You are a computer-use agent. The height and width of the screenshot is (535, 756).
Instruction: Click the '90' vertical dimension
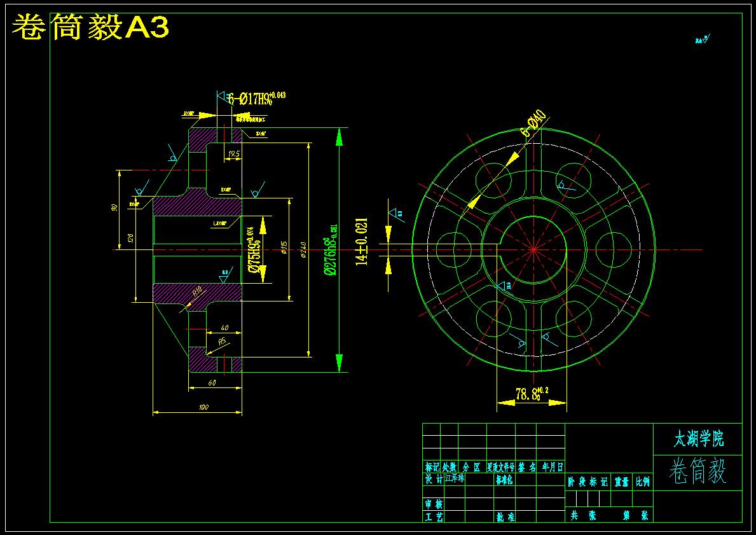114,207
